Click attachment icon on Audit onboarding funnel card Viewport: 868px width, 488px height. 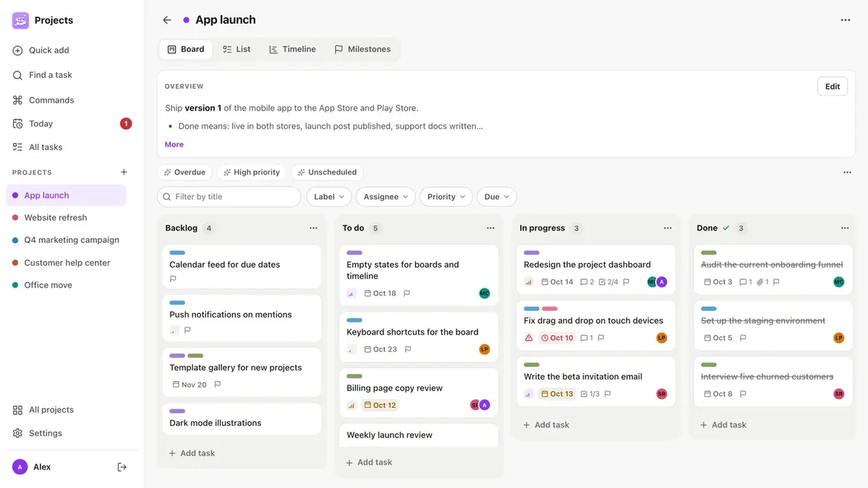tap(762, 282)
